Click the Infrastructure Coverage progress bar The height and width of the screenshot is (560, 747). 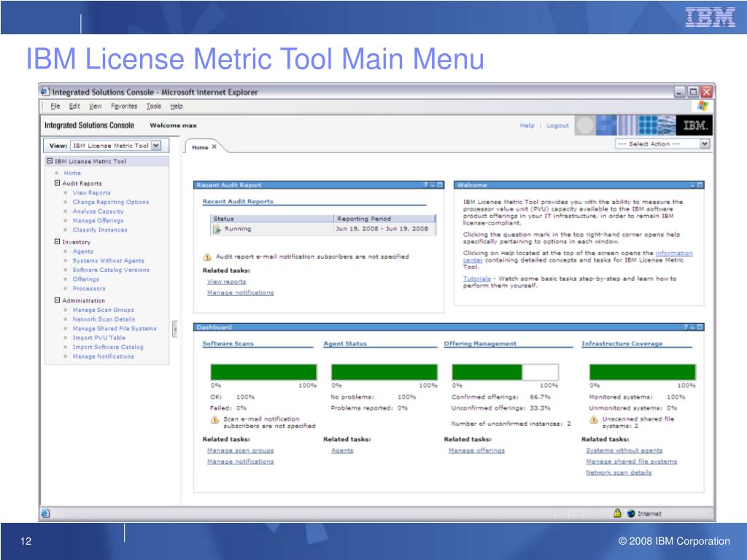643,372
